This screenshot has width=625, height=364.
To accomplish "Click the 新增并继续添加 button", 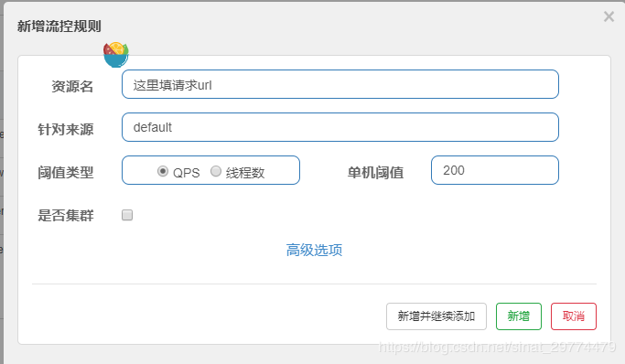I will point(436,316).
